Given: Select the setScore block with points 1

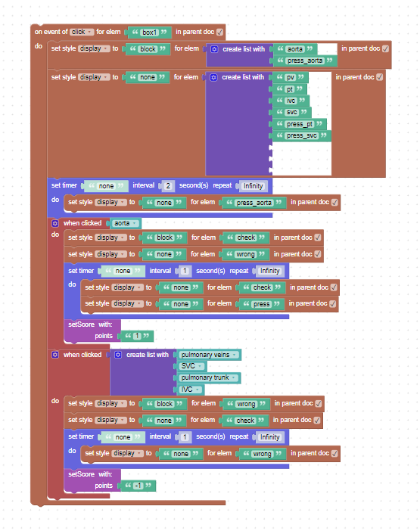Looking at the screenshot, I should pos(92,331).
